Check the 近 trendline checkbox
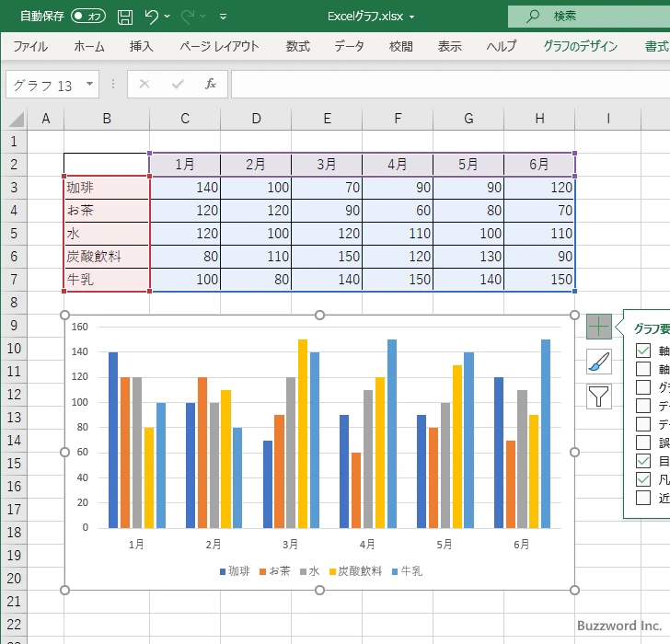670x644 pixels. [643, 498]
